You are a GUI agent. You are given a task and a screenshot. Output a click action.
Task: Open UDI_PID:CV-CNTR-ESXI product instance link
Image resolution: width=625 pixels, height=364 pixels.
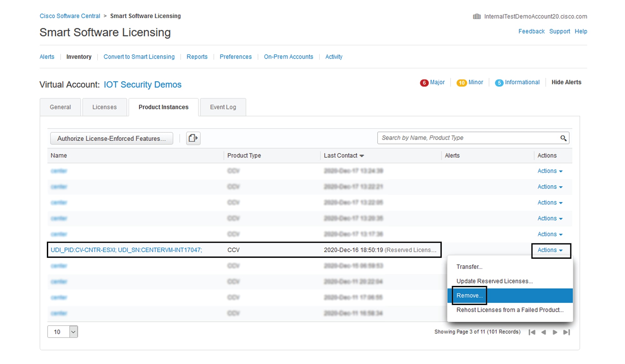126,250
